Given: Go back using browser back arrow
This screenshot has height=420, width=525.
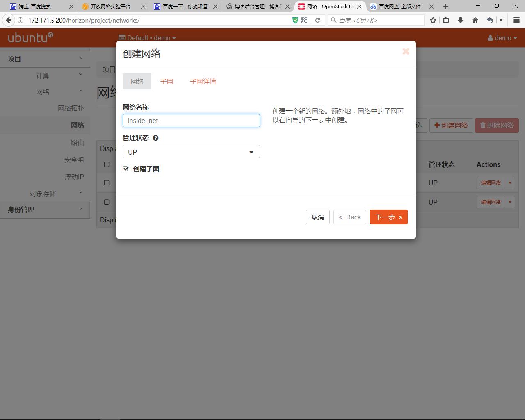Looking at the screenshot, I should pos(9,20).
